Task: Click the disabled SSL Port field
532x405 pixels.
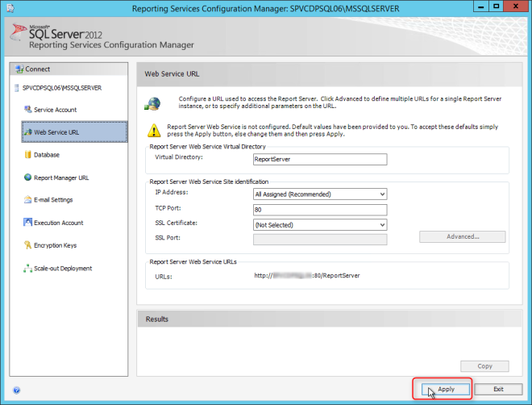Action: pyautogui.click(x=320, y=240)
